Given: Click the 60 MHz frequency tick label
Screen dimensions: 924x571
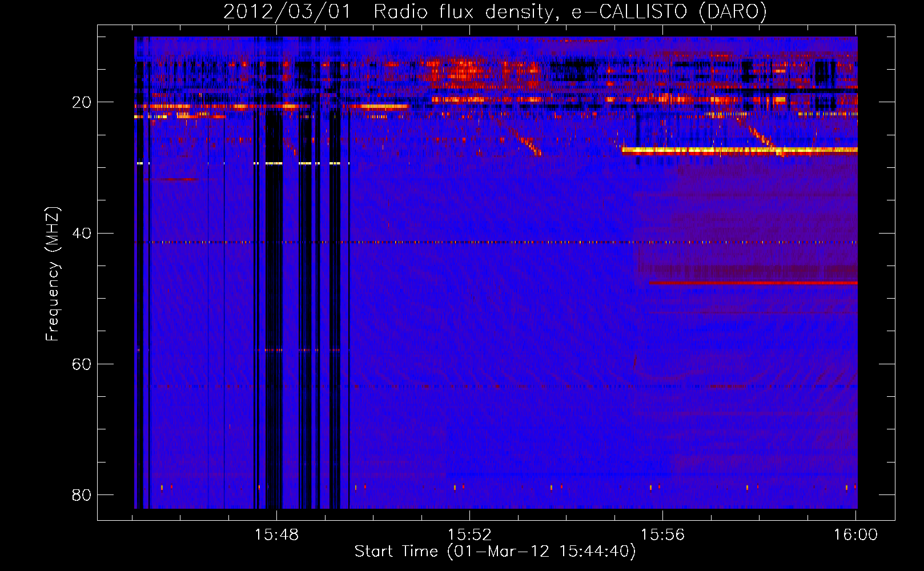Looking at the screenshot, I should point(82,364).
